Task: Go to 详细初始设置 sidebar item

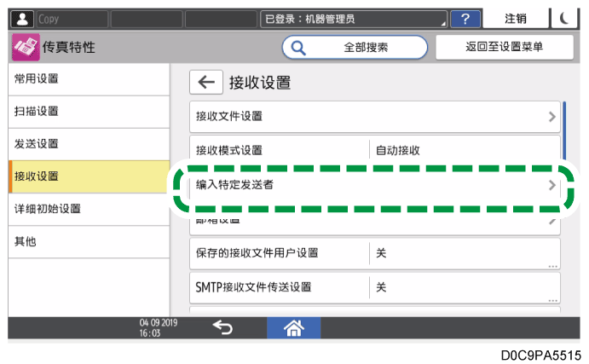Action: tap(85, 209)
